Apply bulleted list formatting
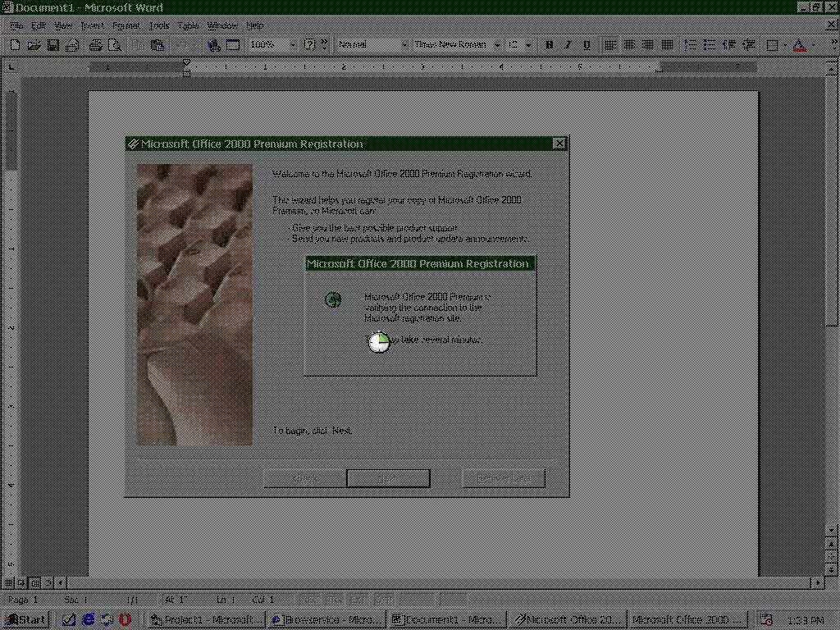840x630 pixels. (710, 45)
